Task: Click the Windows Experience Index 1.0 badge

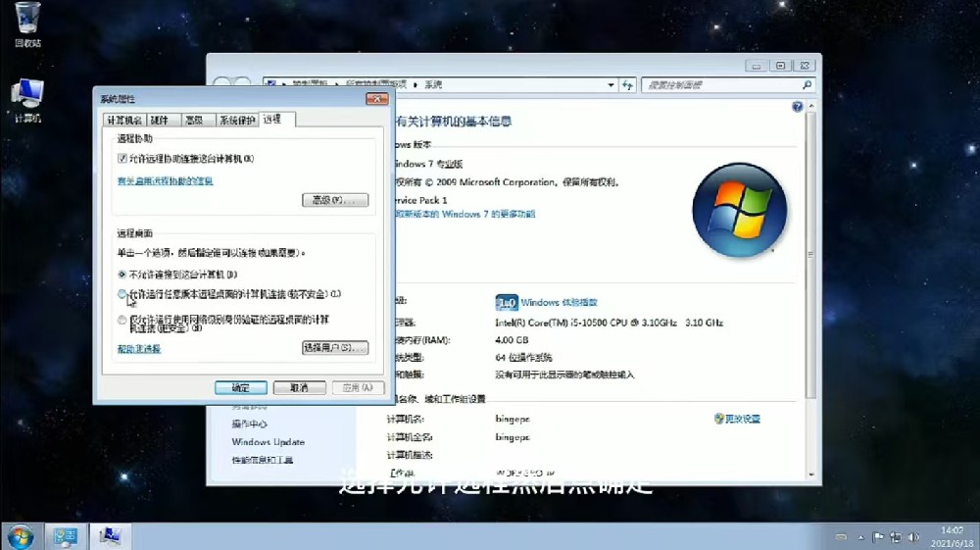Action: pyautogui.click(x=507, y=303)
